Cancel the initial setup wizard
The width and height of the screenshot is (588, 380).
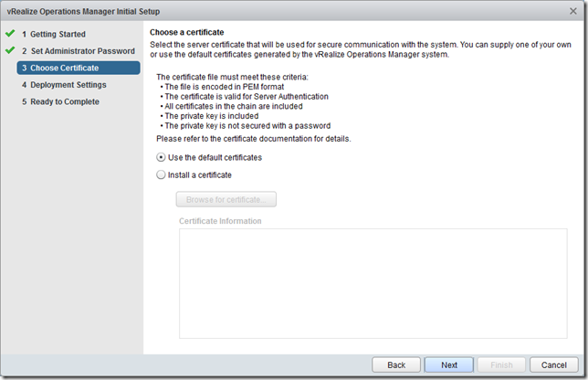tap(554, 364)
